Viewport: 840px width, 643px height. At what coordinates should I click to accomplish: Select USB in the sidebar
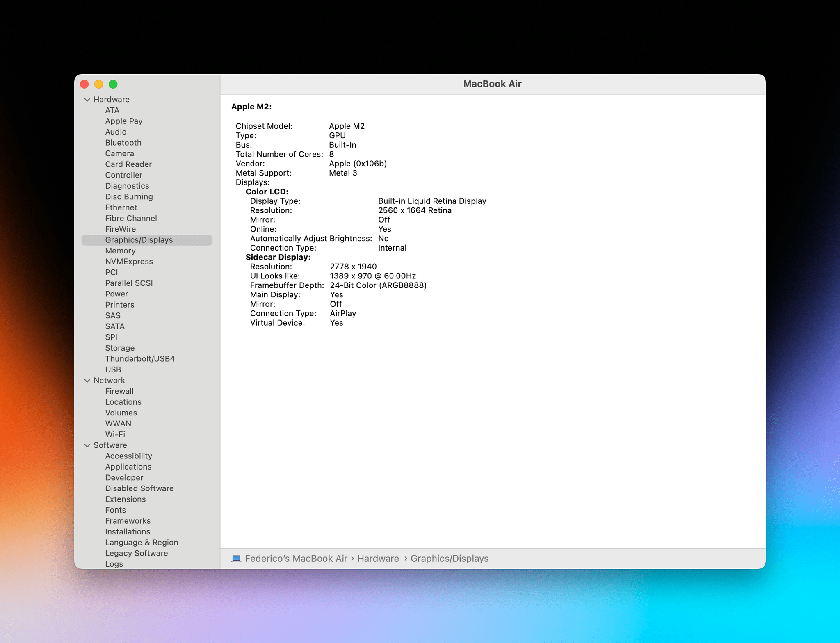113,369
